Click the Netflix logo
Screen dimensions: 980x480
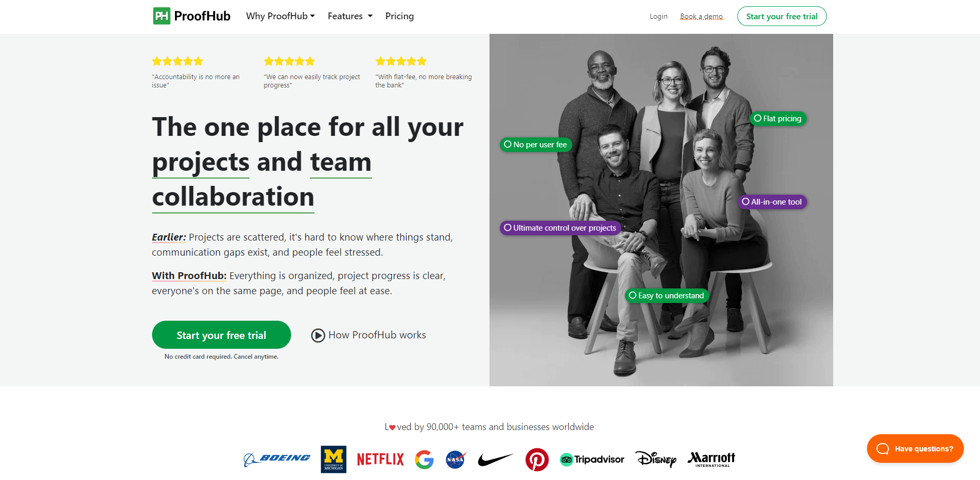click(380, 459)
